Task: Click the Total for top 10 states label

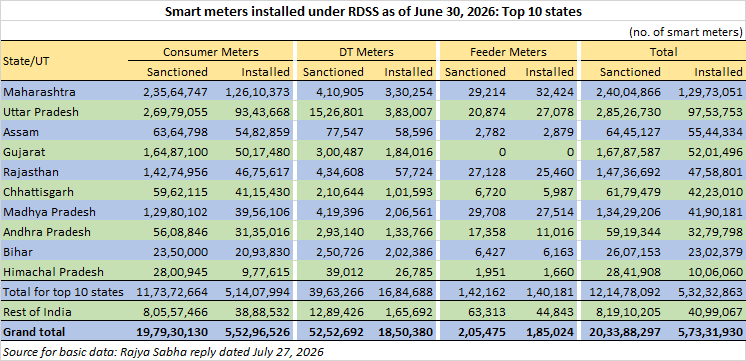Action: point(63,292)
